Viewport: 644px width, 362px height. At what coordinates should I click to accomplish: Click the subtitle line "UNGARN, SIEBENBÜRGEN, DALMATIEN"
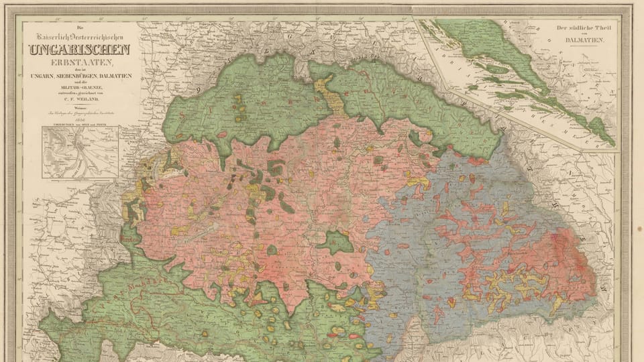(80, 76)
